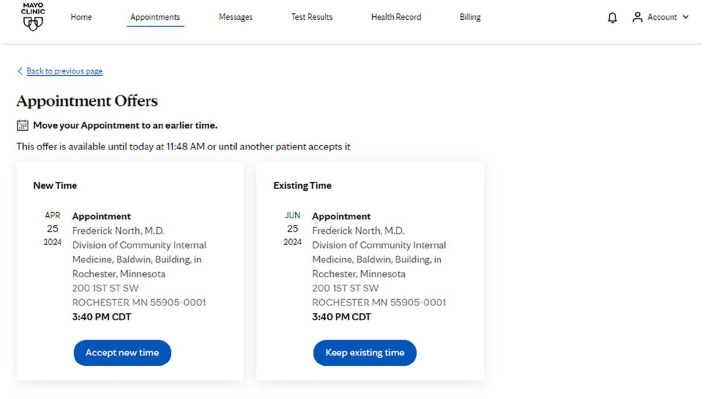Select the New Time card heading
Viewport: 704px width, 399px height.
[55, 185]
